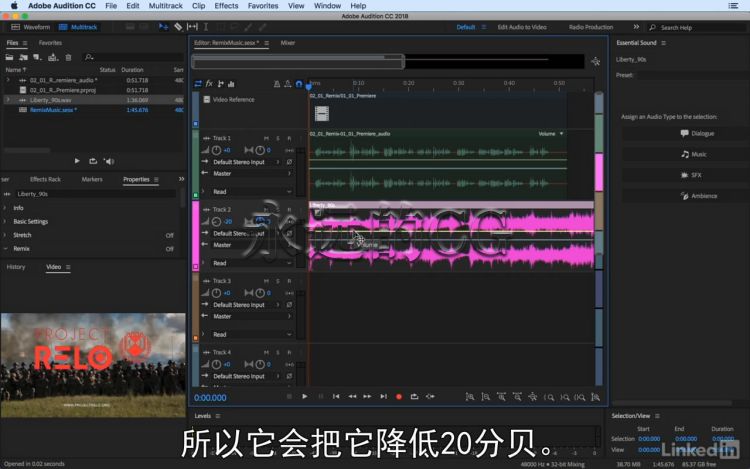Click the Open File folder icon

(9, 57)
